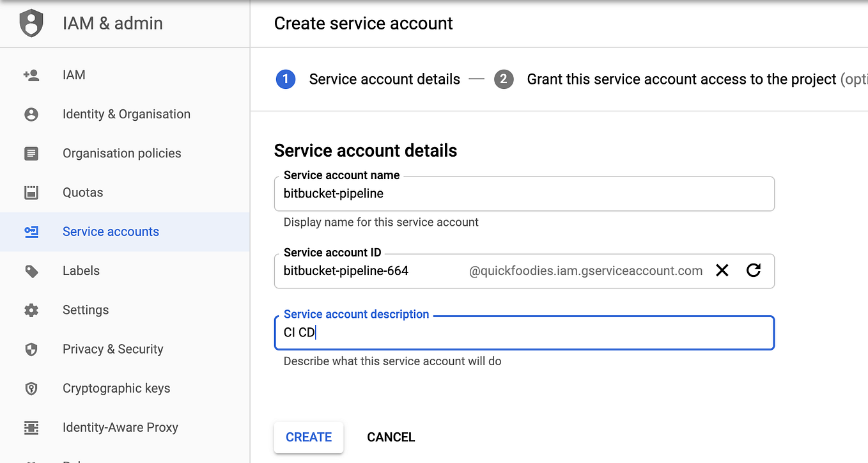The image size is (868, 463).
Task: Edit the Service account ID text
Action: [x=371, y=271]
